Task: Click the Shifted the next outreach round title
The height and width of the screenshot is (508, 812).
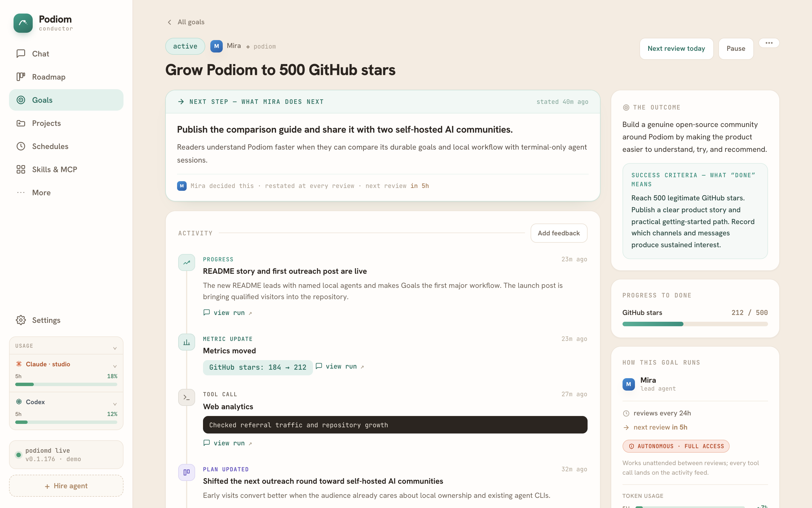Action: (323, 481)
